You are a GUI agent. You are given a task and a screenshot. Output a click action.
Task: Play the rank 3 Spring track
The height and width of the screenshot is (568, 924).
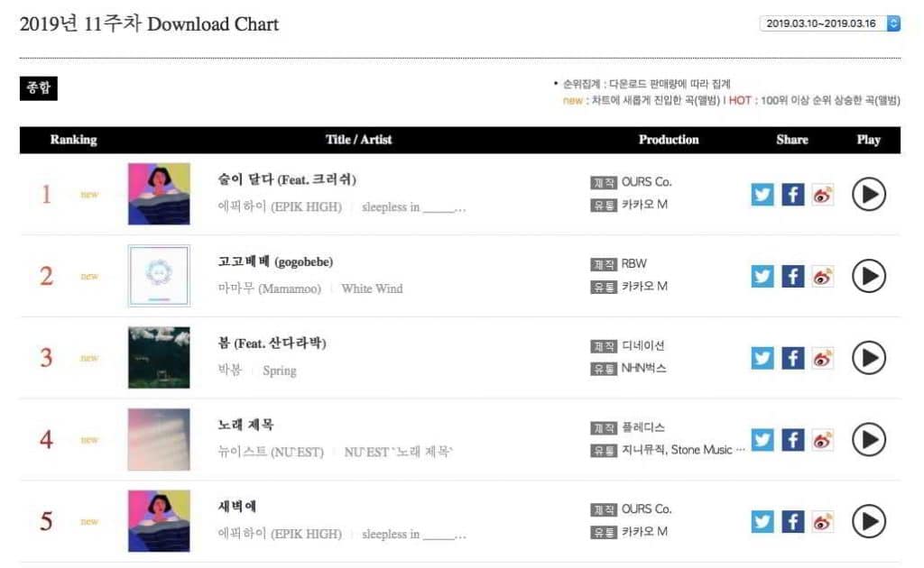(x=869, y=358)
